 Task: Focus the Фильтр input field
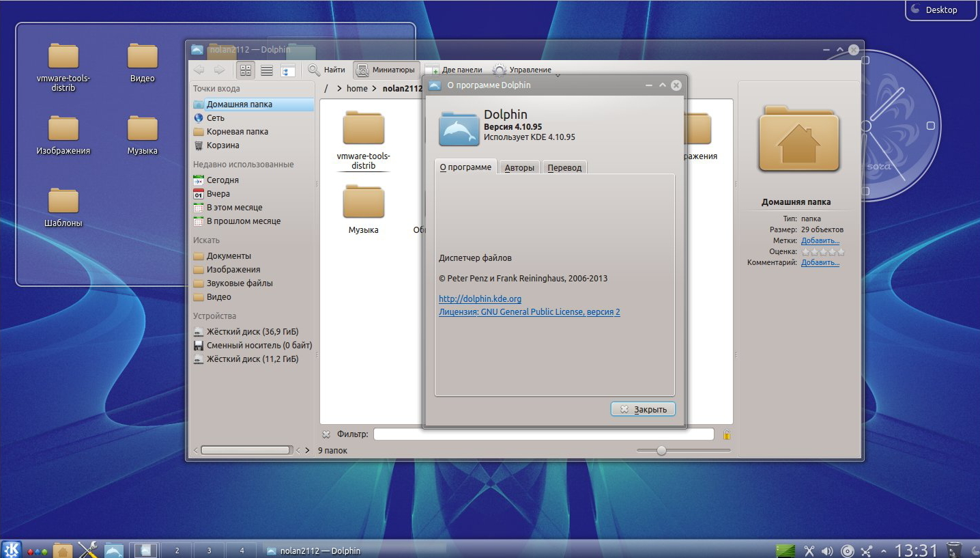tap(543, 434)
